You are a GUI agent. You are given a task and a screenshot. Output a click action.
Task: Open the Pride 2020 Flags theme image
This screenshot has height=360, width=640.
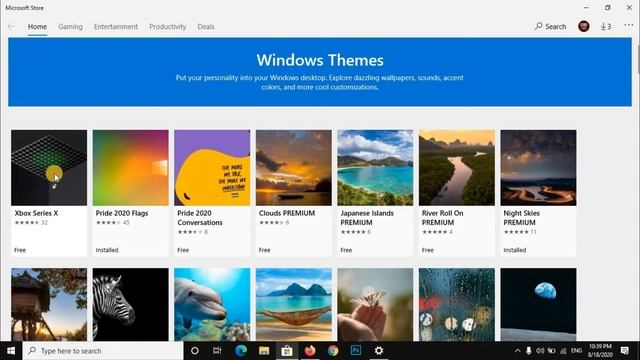(x=131, y=168)
